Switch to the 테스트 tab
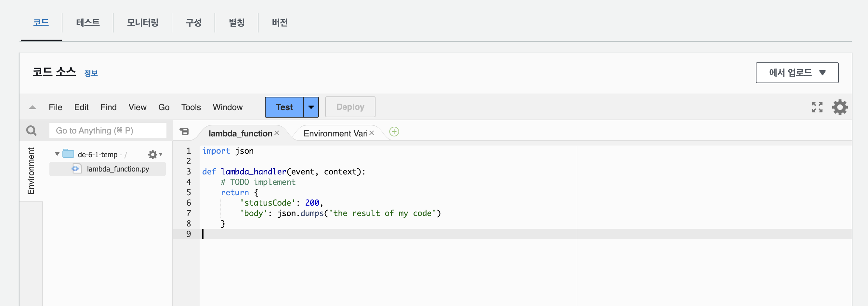 tap(87, 22)
